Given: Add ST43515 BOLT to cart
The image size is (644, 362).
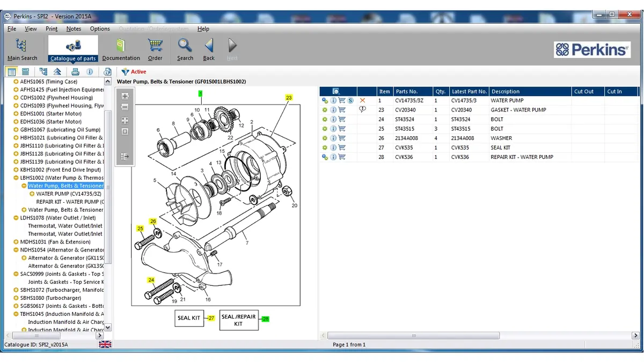Looking at the screenshot, I should click(341, 129).
